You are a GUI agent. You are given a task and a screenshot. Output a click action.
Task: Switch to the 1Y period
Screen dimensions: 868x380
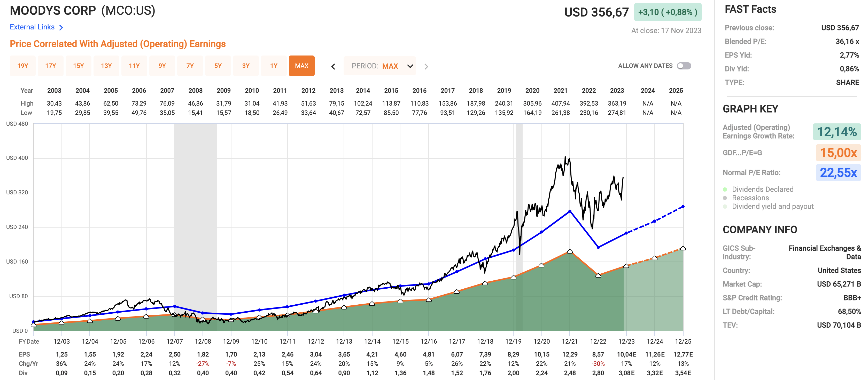(x=274, y=66)
